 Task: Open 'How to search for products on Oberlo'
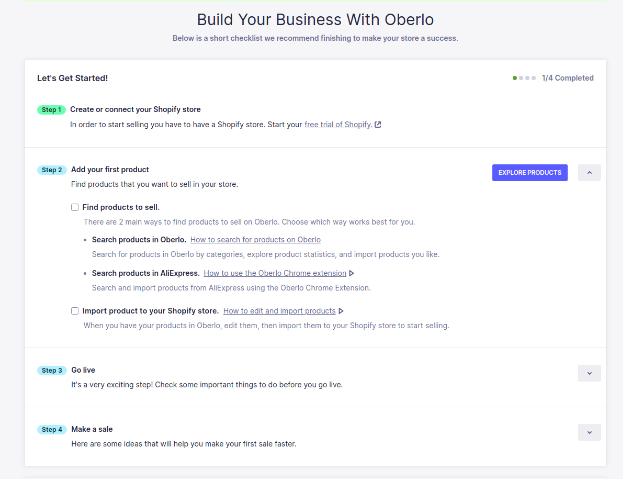[x=256, y=240]
